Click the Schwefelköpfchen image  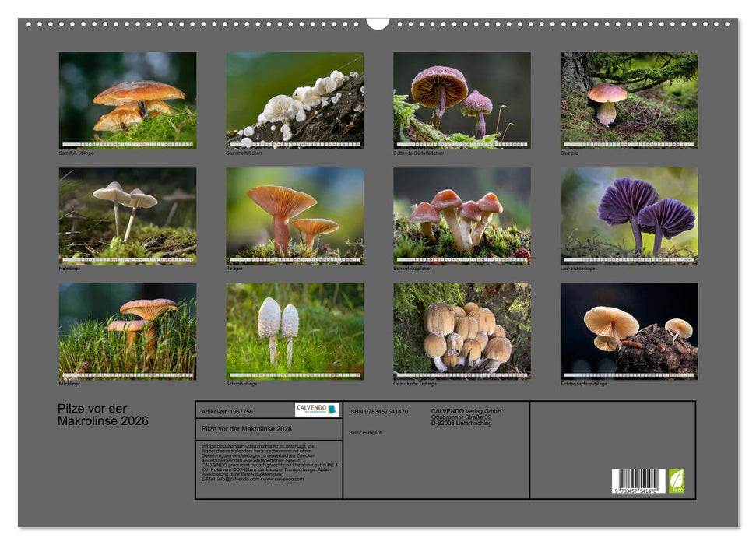click(x=462, y=216)
